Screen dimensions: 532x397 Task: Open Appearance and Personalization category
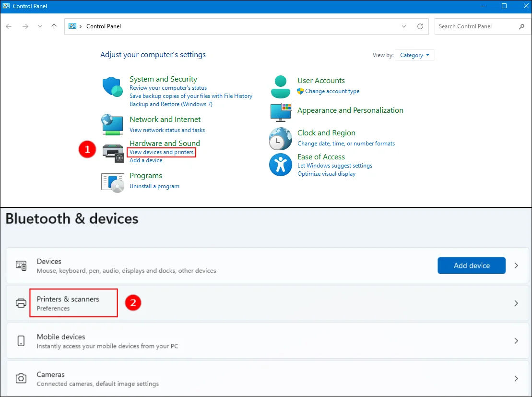click(350, 110)
